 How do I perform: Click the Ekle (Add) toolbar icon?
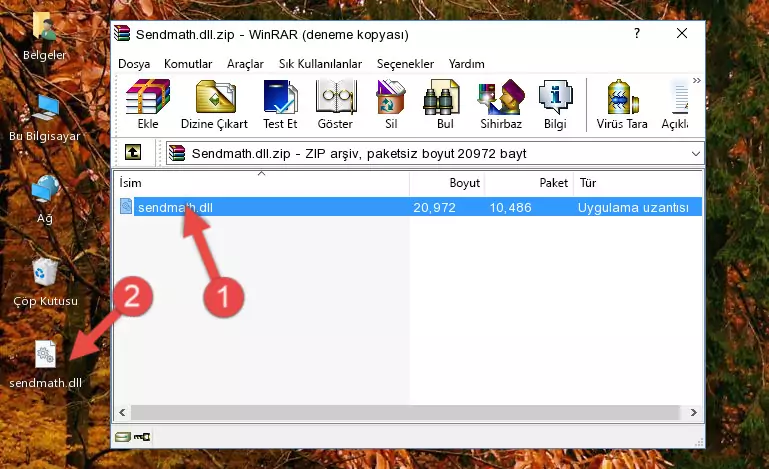point(148,104)
